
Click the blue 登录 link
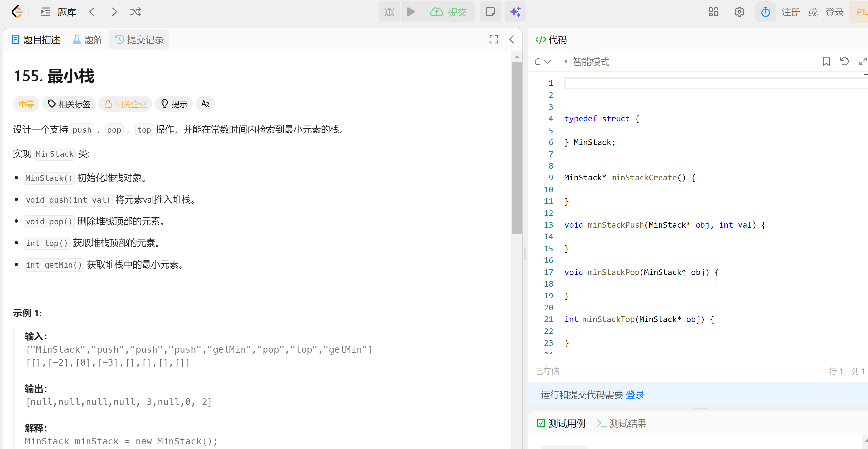pos(635,394)
